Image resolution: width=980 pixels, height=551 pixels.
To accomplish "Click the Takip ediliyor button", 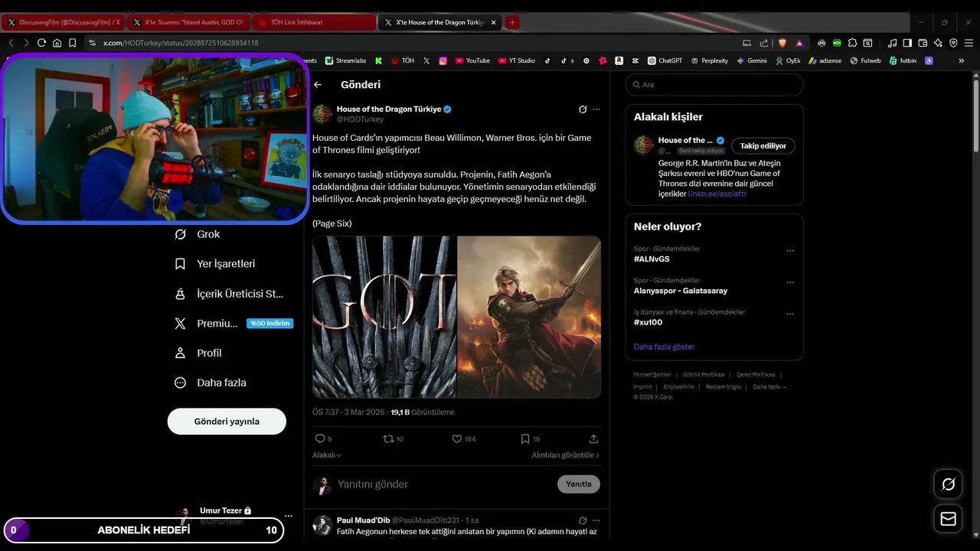I will point(763,146).
